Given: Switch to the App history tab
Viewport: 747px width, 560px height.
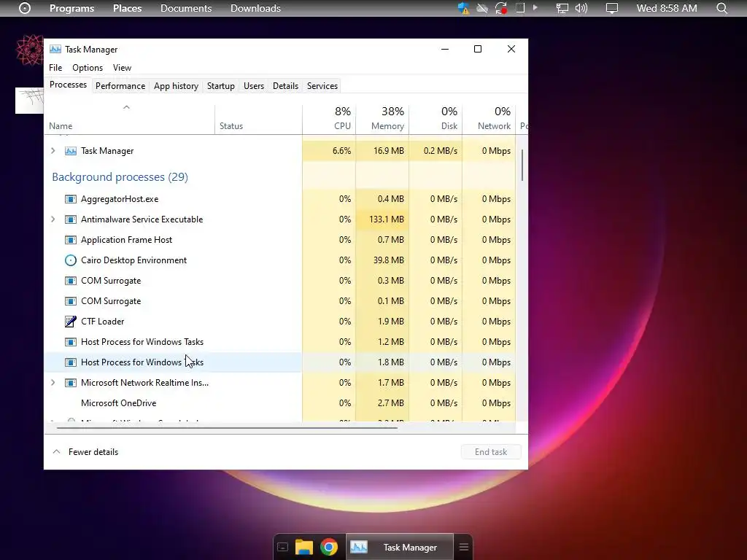Looking at the screenshot, I should point(176,86).
